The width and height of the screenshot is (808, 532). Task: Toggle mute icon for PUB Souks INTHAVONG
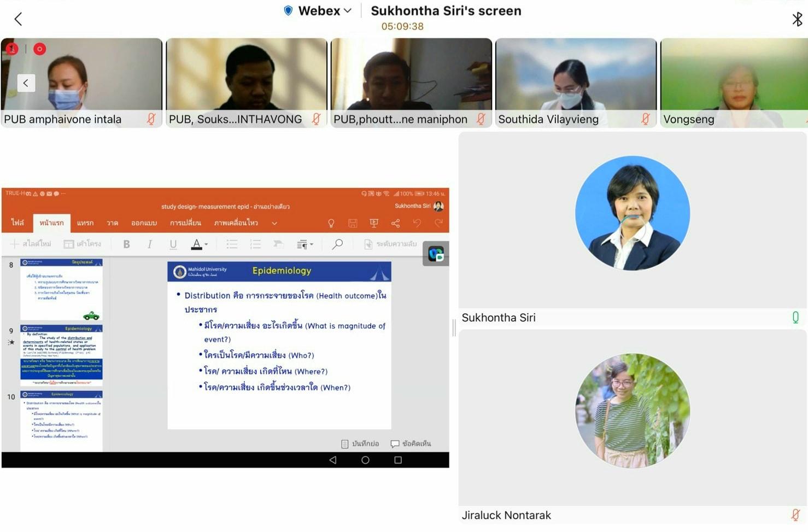click(x=316, y=119)
